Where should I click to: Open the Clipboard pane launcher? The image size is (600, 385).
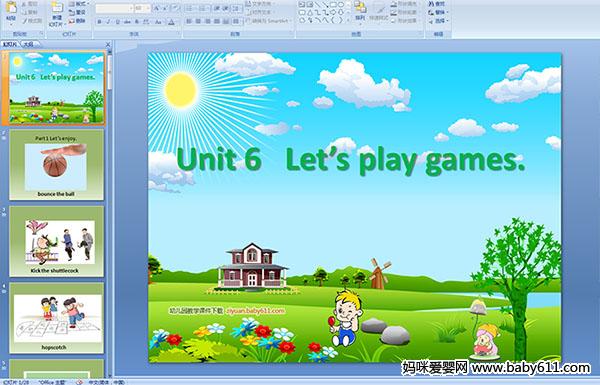(41, 33)
